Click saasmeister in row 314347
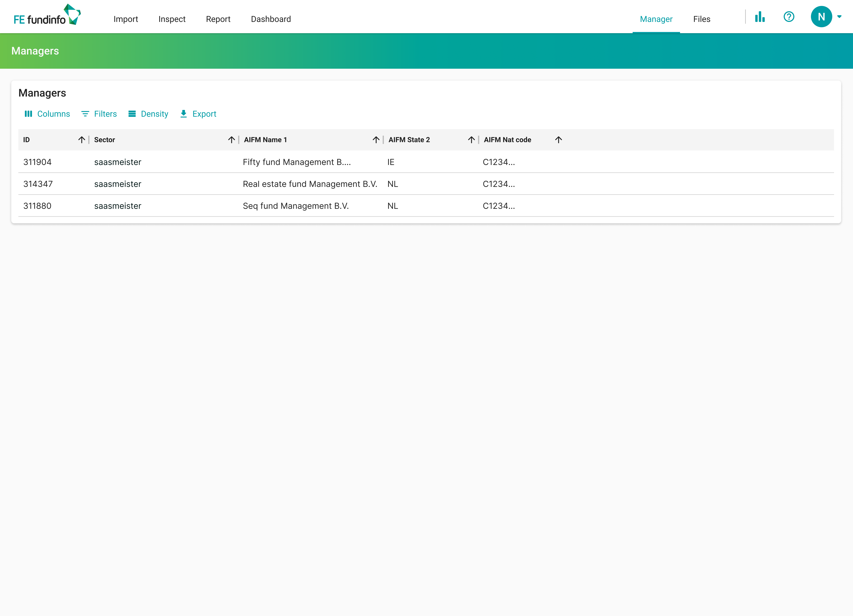The width and height of the screenshot is (853, 616). pyautogui.click(x=118, y=184)
